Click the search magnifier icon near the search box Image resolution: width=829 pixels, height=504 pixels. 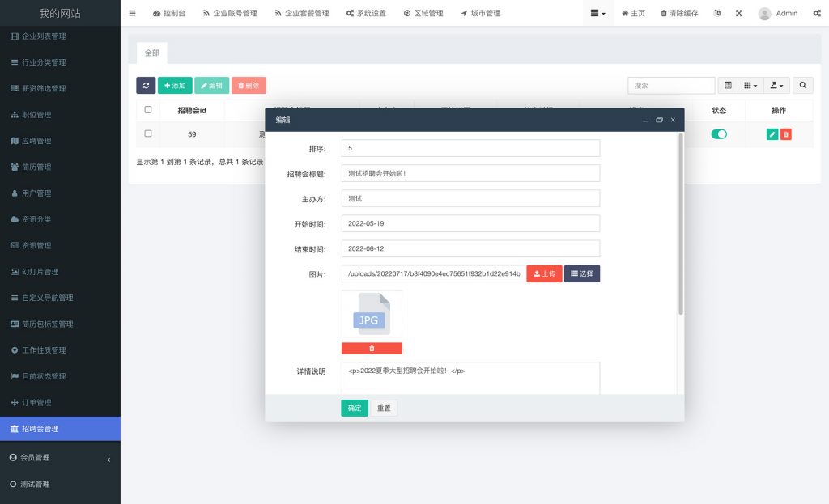[802, 85]
